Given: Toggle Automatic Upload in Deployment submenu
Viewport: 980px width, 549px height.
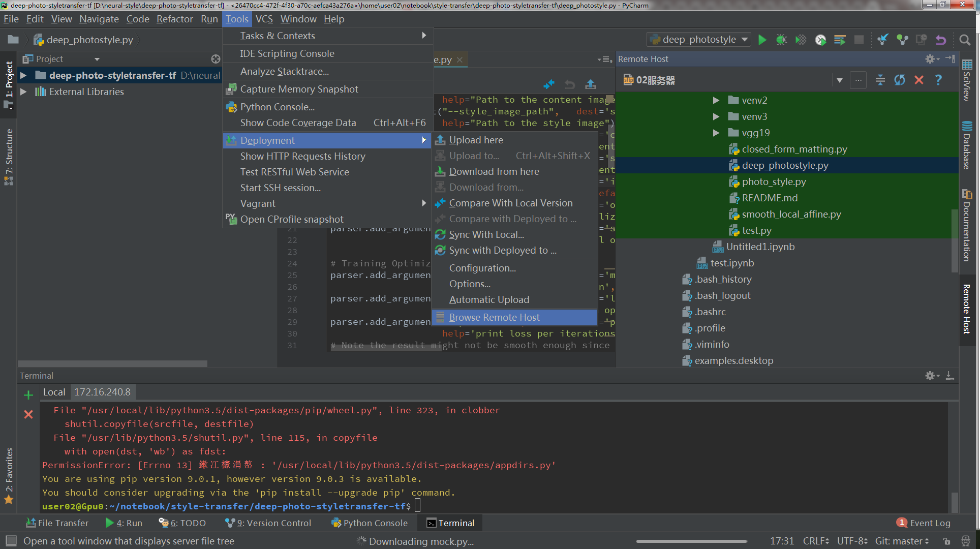Looking at the screenshot, I should point(489,299).
